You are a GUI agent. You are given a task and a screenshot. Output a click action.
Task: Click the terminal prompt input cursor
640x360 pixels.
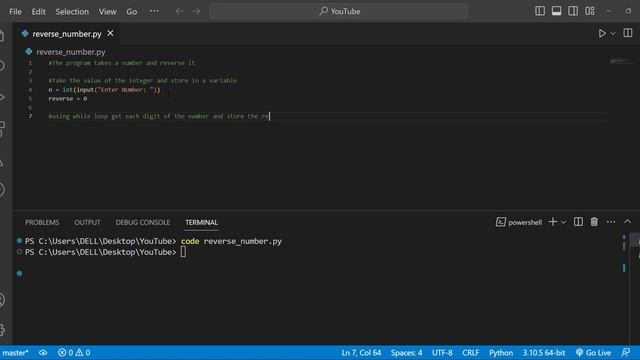[x=183, y=252]
